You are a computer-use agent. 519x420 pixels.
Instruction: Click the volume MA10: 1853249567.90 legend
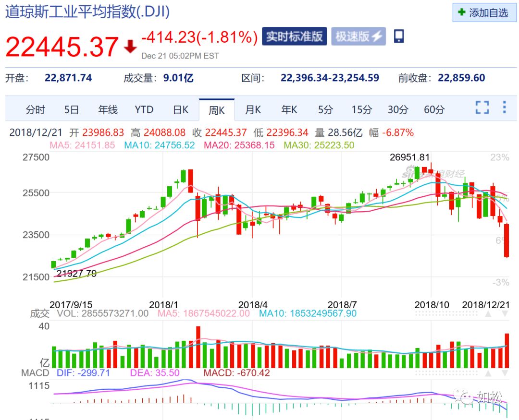pyautogui.click(x=308, y=313)
